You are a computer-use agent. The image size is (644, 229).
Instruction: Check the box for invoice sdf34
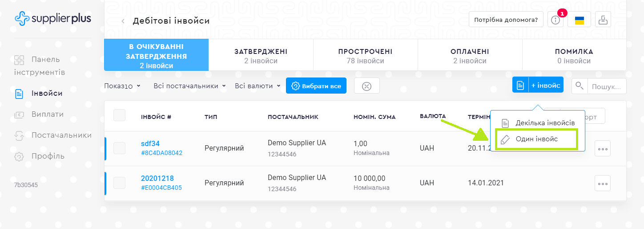[120, 148]
